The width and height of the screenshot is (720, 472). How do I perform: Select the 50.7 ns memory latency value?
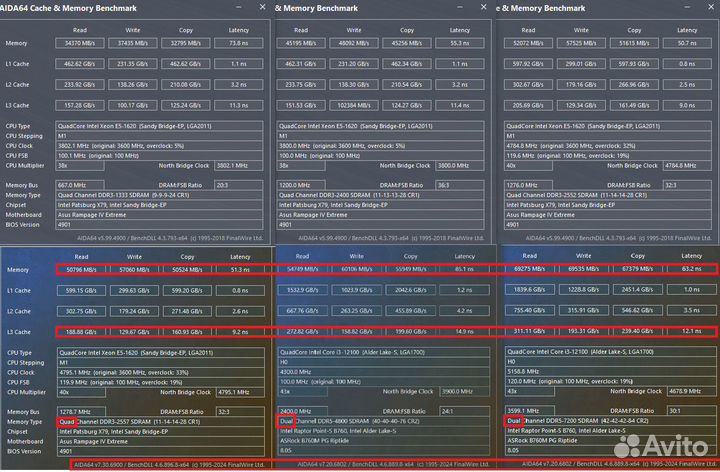(687, 43)
